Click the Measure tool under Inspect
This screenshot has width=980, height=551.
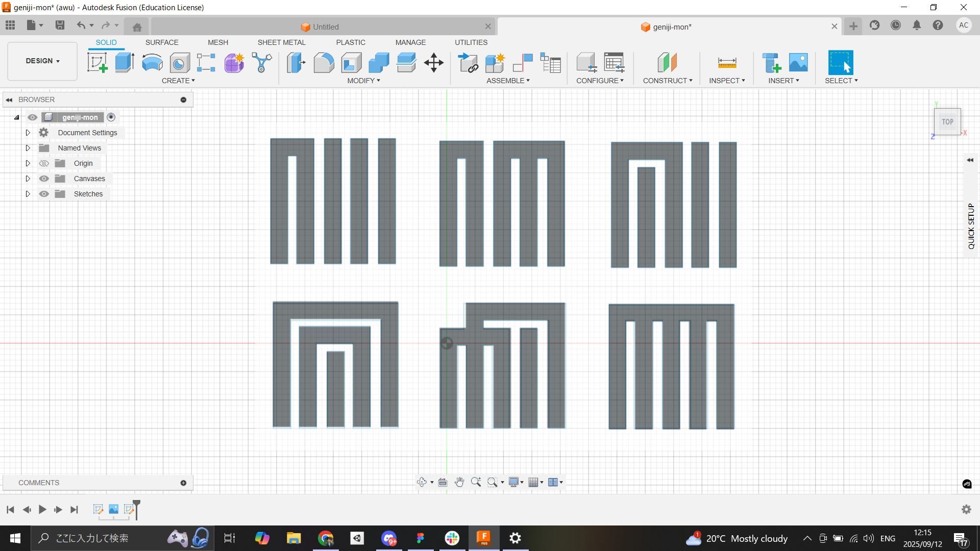(726, 63)
